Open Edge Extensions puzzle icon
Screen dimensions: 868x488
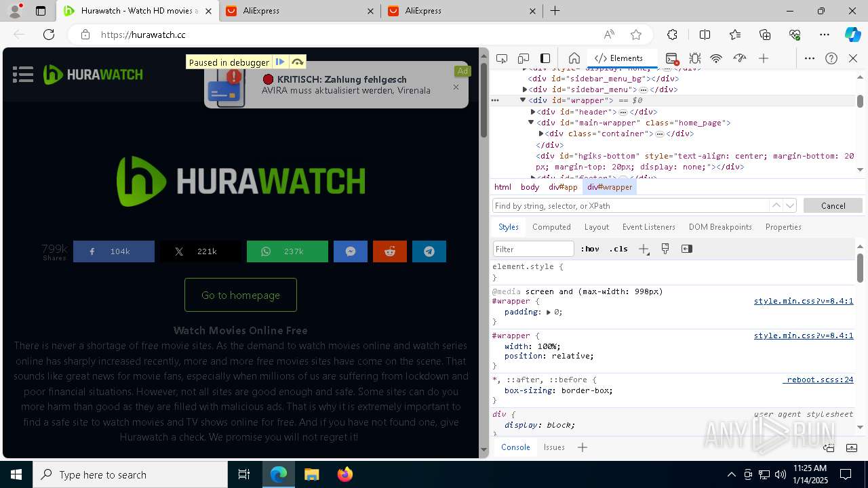point(672,35)
